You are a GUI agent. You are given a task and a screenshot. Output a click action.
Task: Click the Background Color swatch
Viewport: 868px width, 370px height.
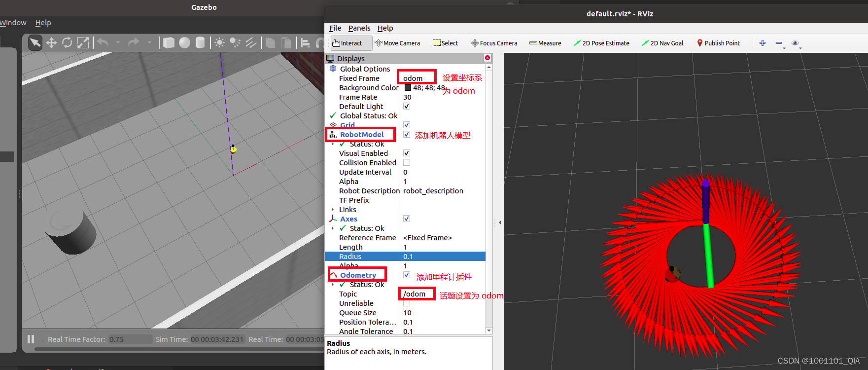pyautogui.click(x=408, y=88)
